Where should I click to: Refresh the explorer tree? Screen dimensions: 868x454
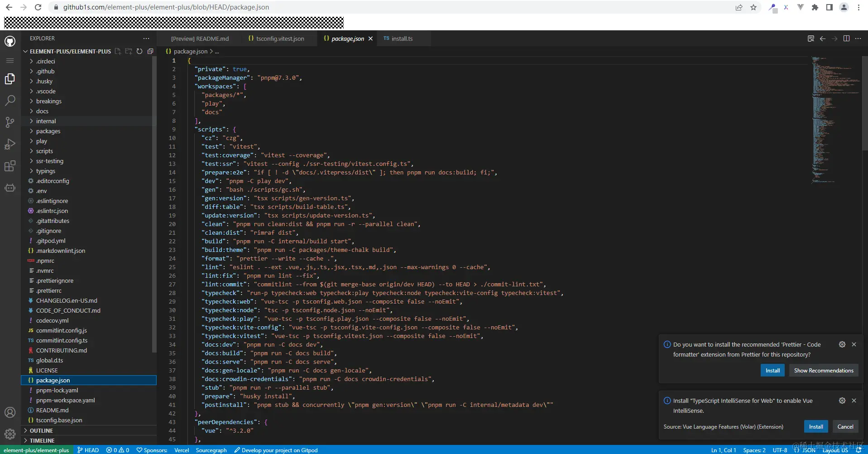pyautogui.click(x=139, y=51)
